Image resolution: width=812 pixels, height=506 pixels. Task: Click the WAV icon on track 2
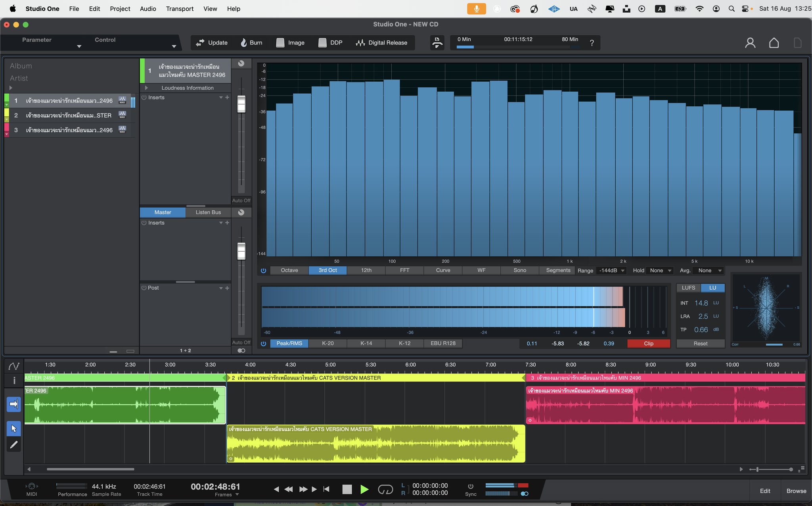click(122, 115)
